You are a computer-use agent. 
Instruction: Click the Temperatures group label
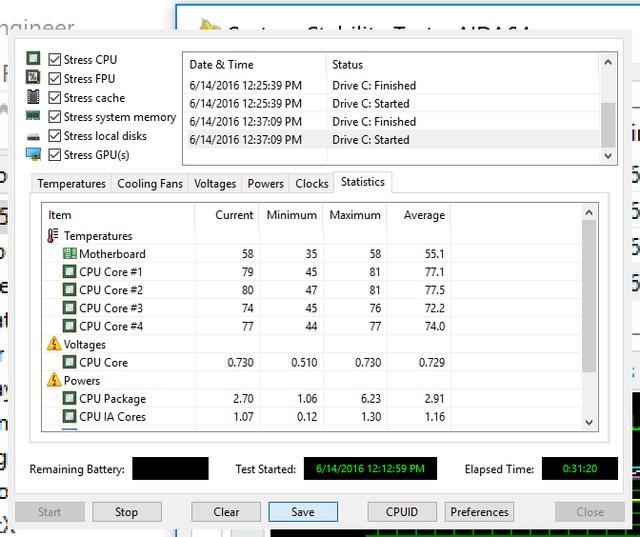(98, 236)
